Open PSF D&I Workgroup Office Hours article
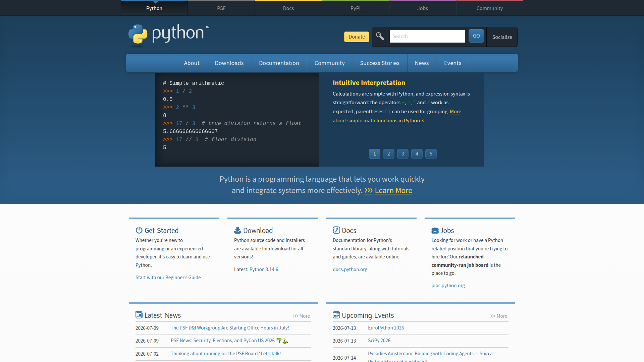The height and width of the screenshot is (362, 644). (x=230, y=328)
